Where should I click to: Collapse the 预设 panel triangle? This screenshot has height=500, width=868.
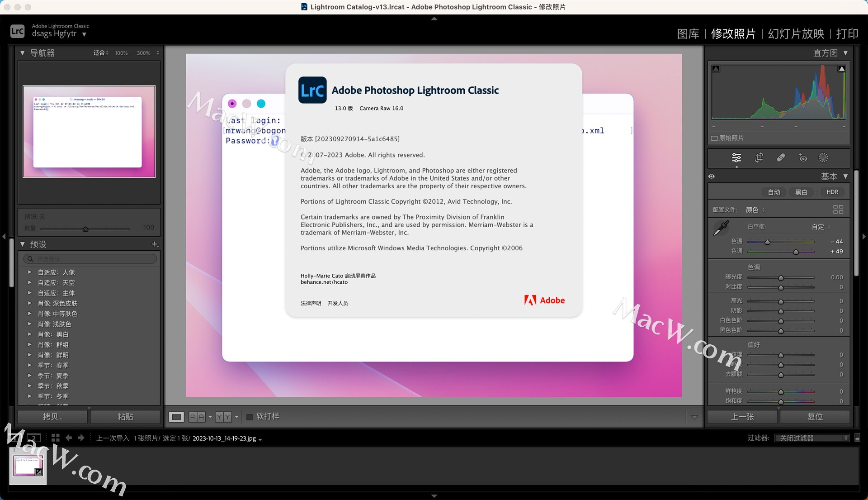click(22, 244)
